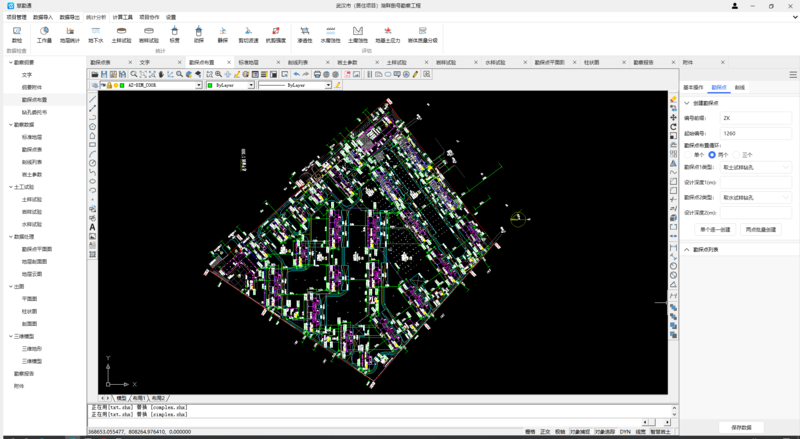Select the 三个 radio option
Viewport: 800px width, 439px height.
736,155
